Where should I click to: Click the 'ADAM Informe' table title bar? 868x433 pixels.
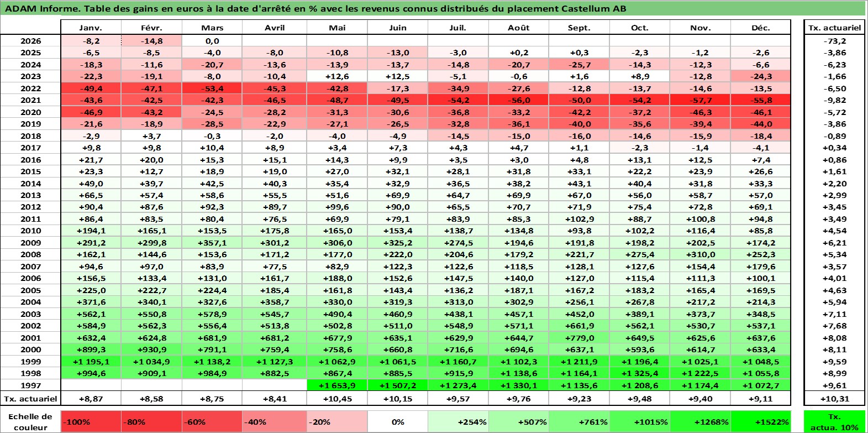point(433,8)
